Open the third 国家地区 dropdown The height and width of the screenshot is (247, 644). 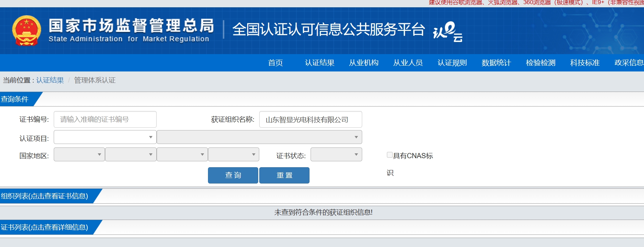182,154
